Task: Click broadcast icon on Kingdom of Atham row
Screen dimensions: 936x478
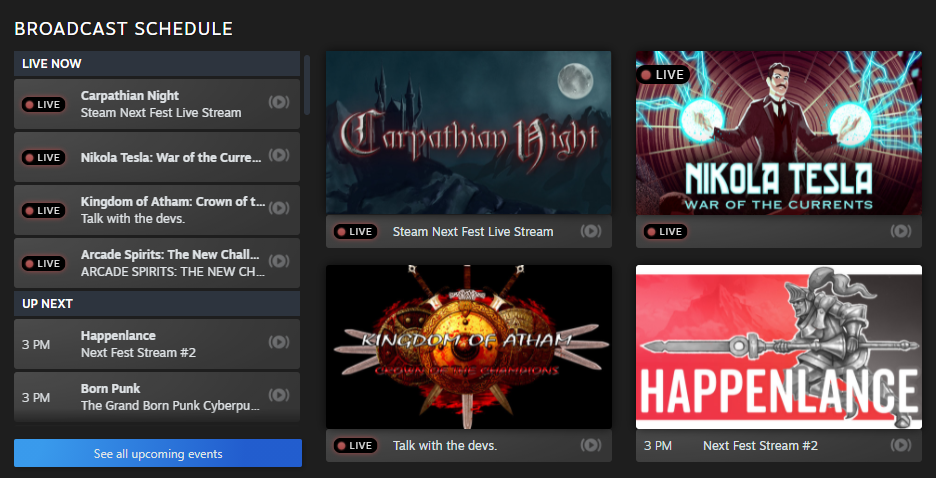Action: (x=279, y=209)
